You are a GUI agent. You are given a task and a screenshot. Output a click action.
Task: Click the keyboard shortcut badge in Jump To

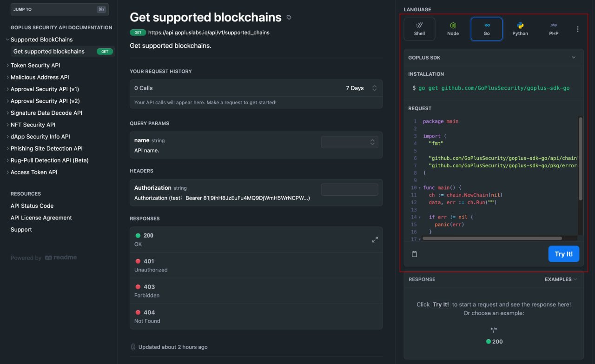point(101,9)
